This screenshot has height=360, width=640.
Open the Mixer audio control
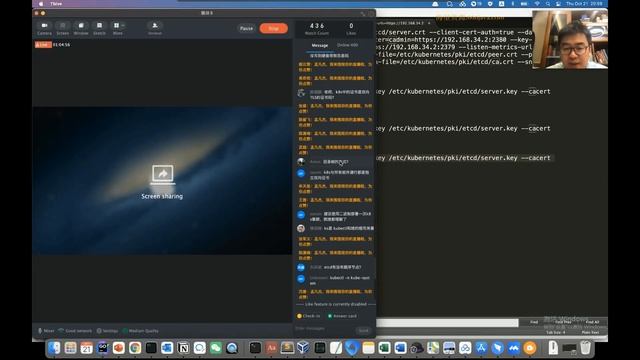point(46,331)
